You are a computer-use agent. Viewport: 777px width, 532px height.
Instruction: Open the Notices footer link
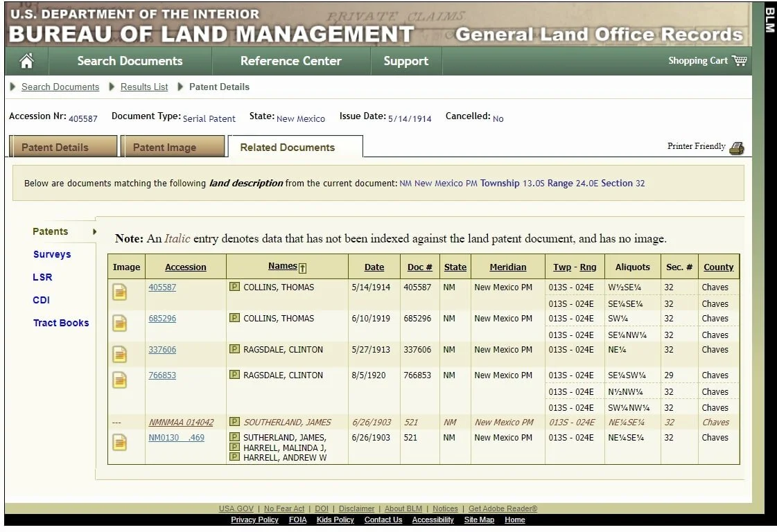pos(445,508)
